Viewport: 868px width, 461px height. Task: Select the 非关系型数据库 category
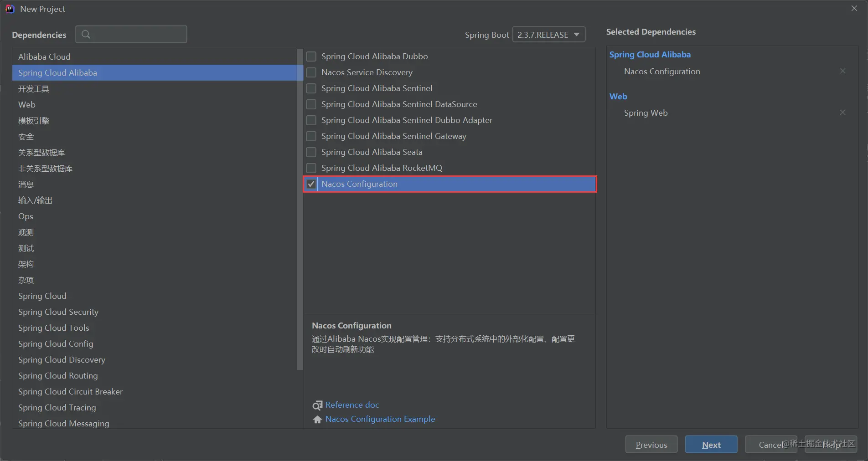(x=154, y=169)
